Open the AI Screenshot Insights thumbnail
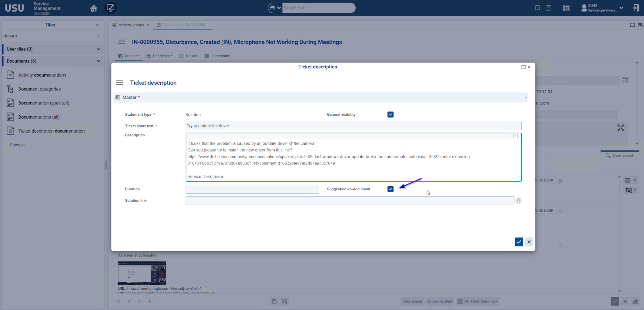Viewport: 644px width, 310px height. [x=142, y=273]
